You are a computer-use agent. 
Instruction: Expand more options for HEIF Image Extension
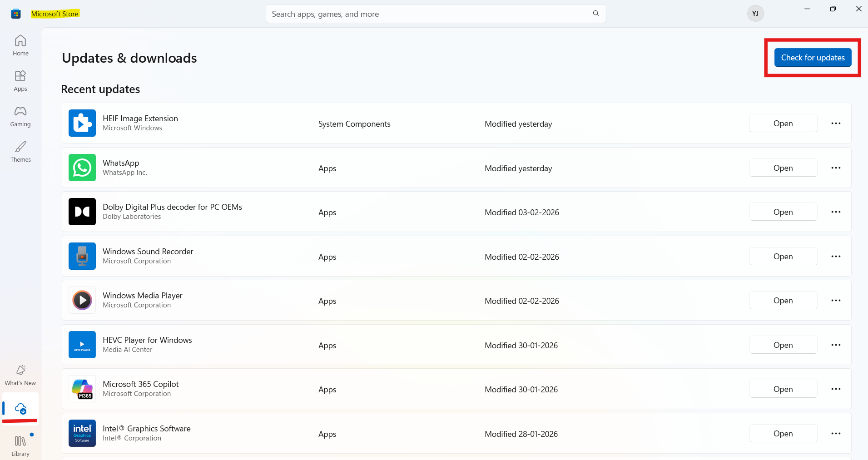tap(836, 124)
